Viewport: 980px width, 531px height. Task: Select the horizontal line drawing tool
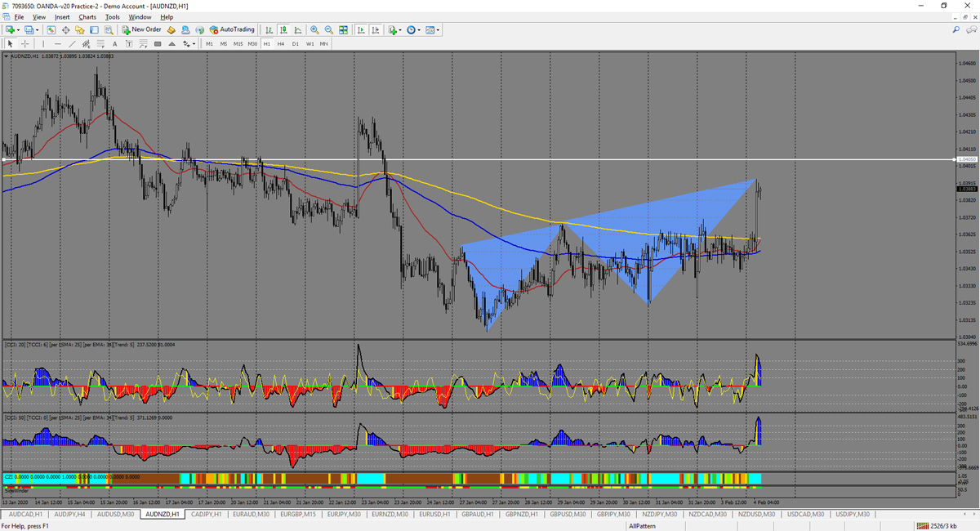tap(57, 43)
